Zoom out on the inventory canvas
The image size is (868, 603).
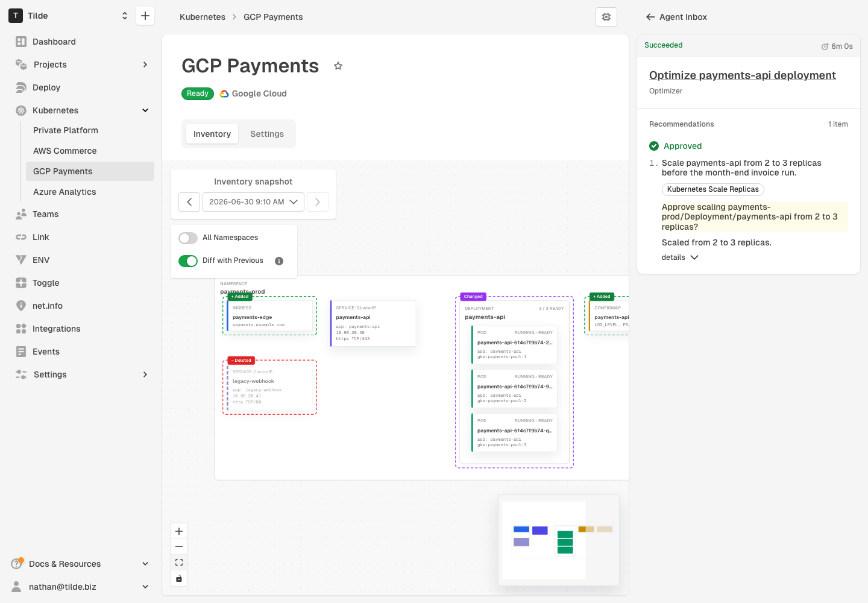(179, 547)
